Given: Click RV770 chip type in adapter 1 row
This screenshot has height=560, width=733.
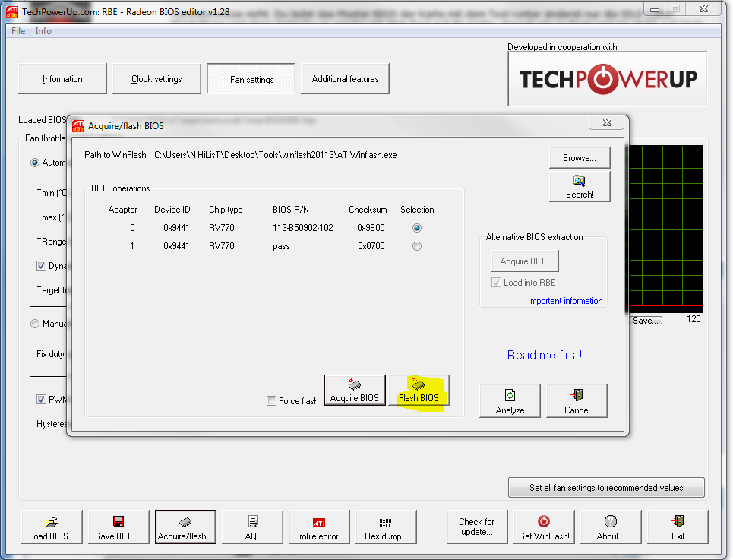Looking at the screenshot, I should tap(222, 246).
